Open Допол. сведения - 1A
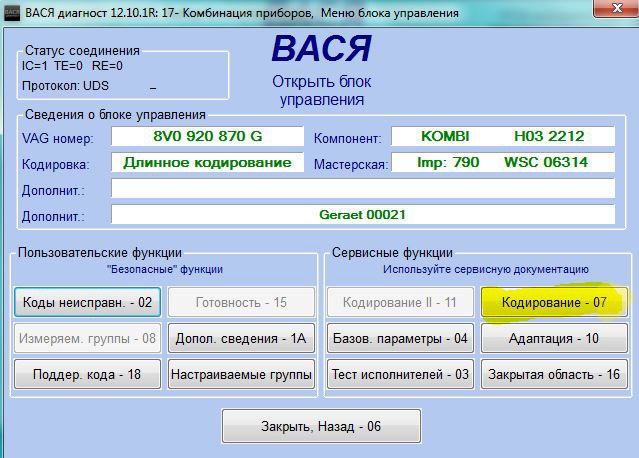Screen dimensions: 639x458 241,338
